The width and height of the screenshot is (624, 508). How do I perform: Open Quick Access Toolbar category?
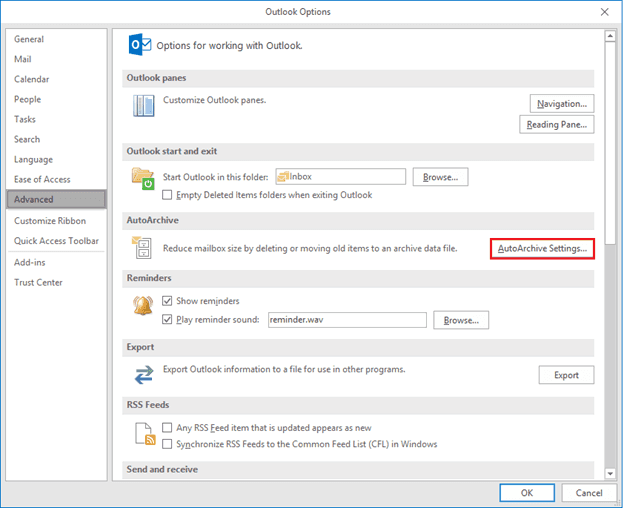(x=56, y=241)
